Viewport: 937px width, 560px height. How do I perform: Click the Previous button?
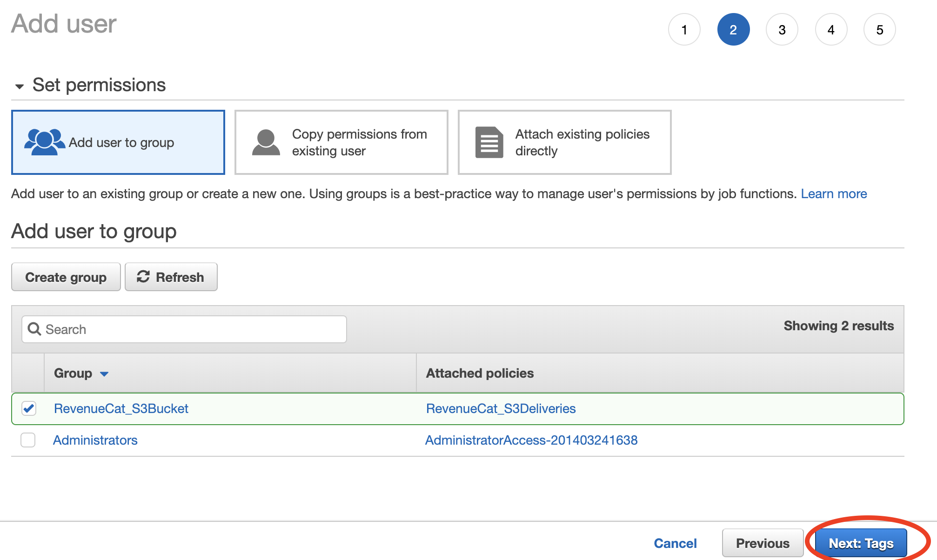(762, 543)
